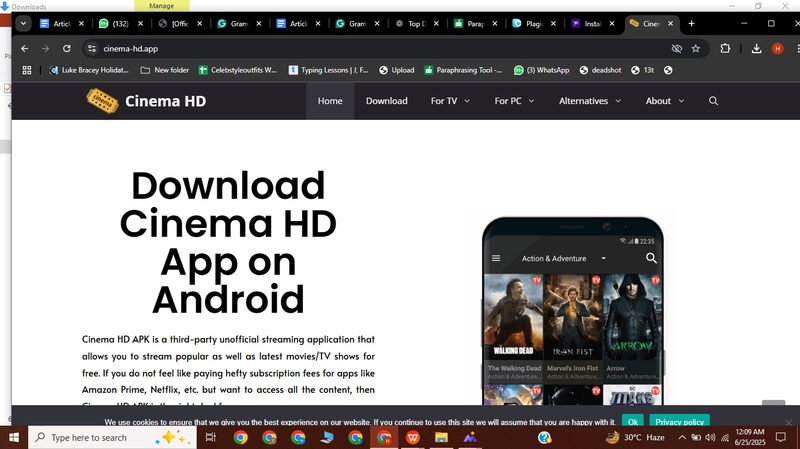Open Action & Adventure dropdown in phone mockup
The height and width of the screenshot is (449, 800).
pyautogui.click(x=564, y=259)
